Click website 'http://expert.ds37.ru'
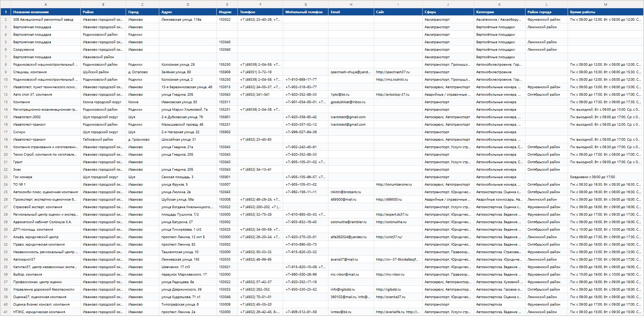 pyautogui.click(x=398, y=215)
